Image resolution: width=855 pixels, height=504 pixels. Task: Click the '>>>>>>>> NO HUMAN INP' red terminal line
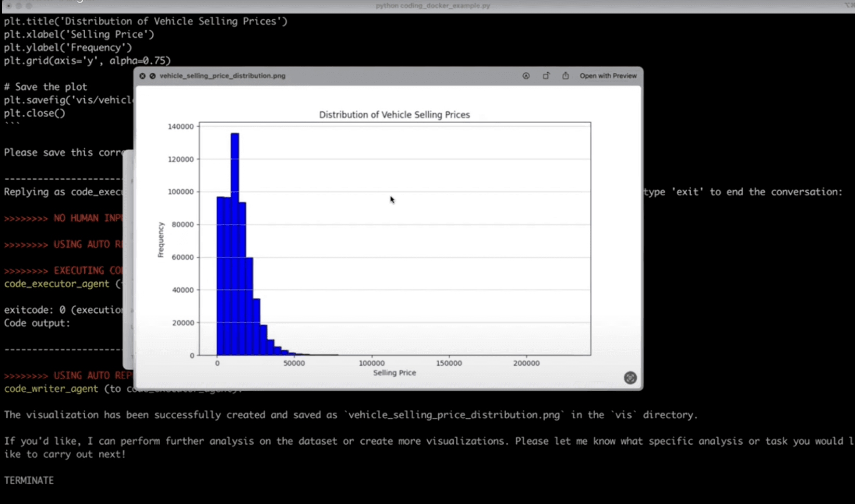[x=63, y=218]
